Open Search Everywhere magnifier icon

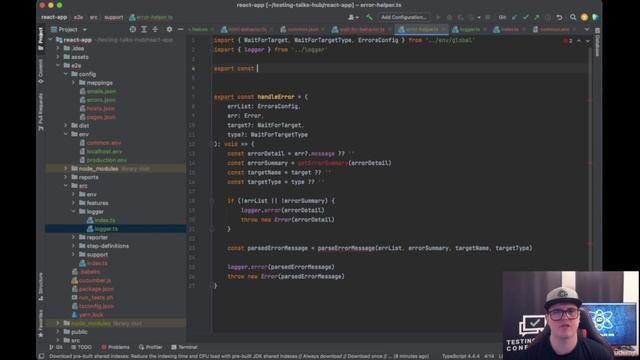pos(573,17)
